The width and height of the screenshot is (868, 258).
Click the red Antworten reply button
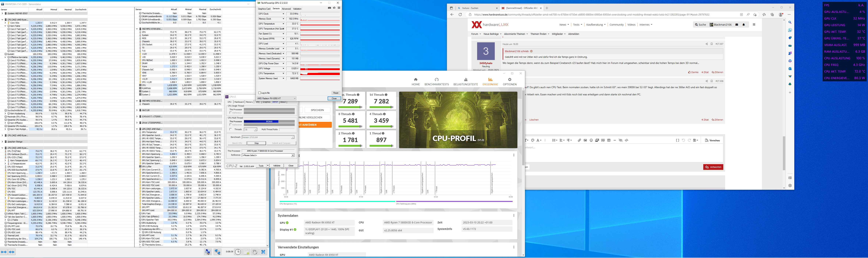pyautogui.click(x=713, y=167)
